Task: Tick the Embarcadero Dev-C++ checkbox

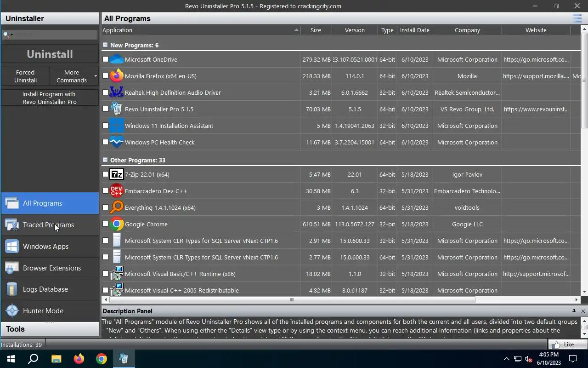Action: [x=106, y=191]
